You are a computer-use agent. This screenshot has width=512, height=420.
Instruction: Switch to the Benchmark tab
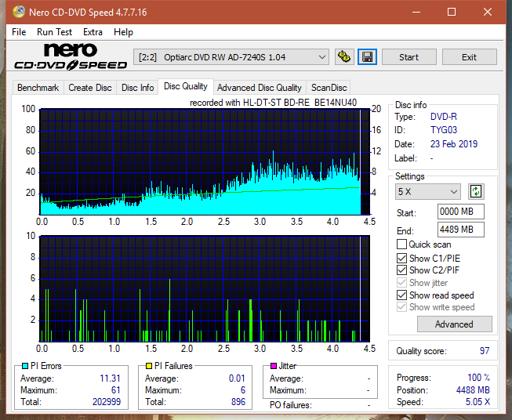click(x=38, y=88)
